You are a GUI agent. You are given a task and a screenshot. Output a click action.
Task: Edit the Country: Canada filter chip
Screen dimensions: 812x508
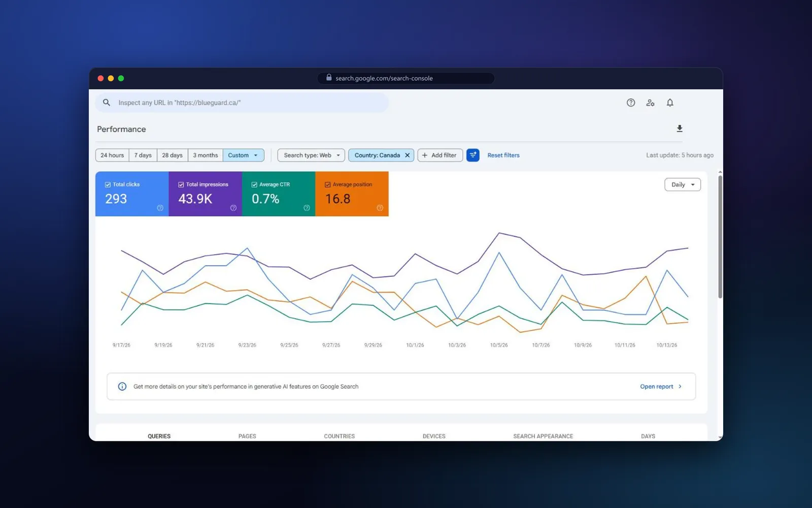click(377, 155)
